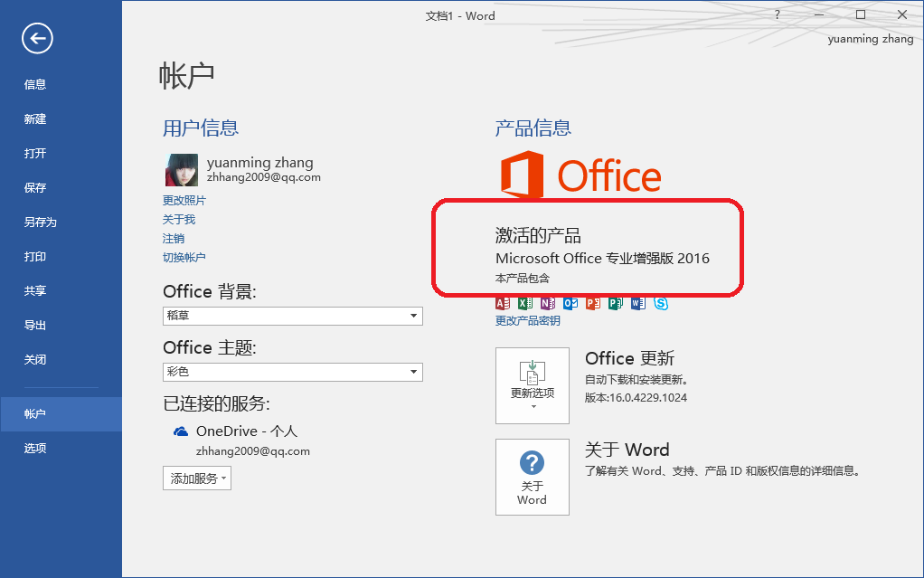Click the 激活的产品 heading
924x578 pixels.
(538, 236)
